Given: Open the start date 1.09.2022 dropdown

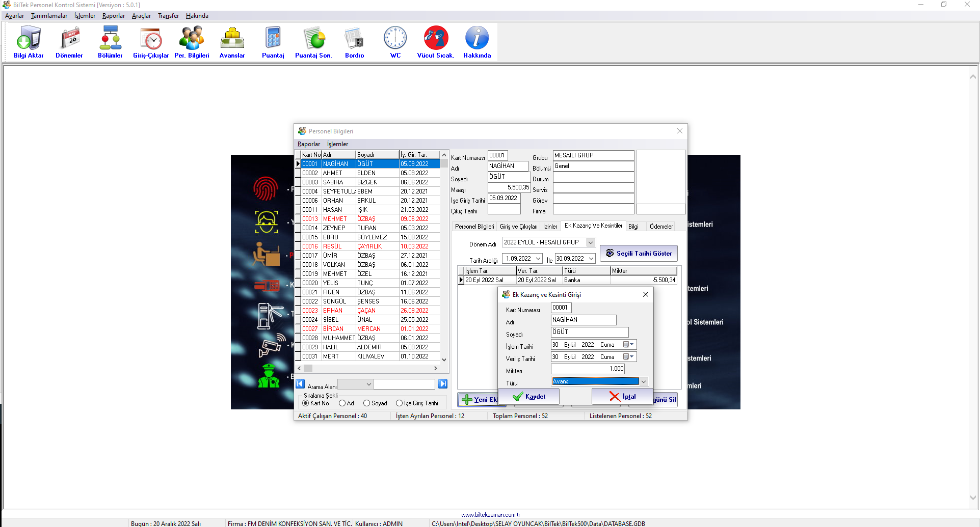Looking at the screenshot, I should (538, 259).
